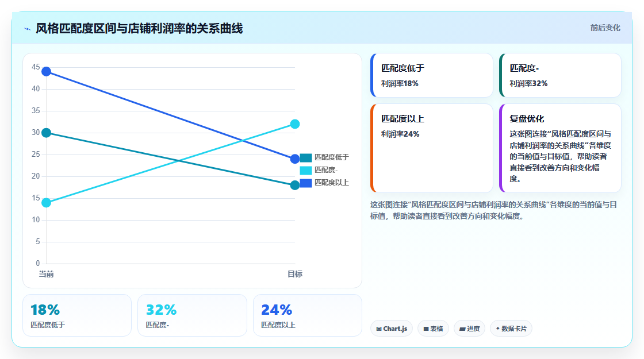644x359 pixels.
Task: Click the lightning icon beside the chart title
Action: [x=28, y=29]
